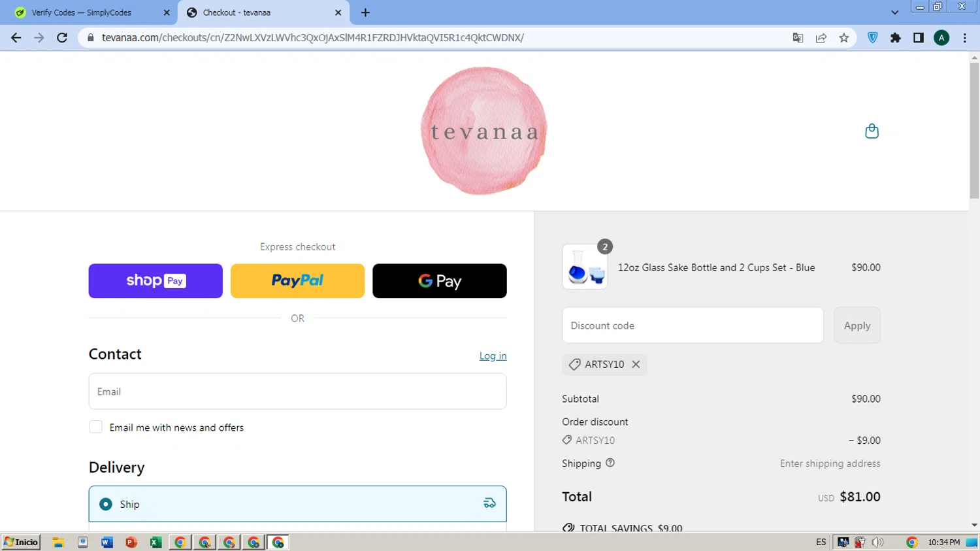Pay with PayPal express checkout
The width and height of the screenshot is (980, 551).
click(x=297, y=281)
